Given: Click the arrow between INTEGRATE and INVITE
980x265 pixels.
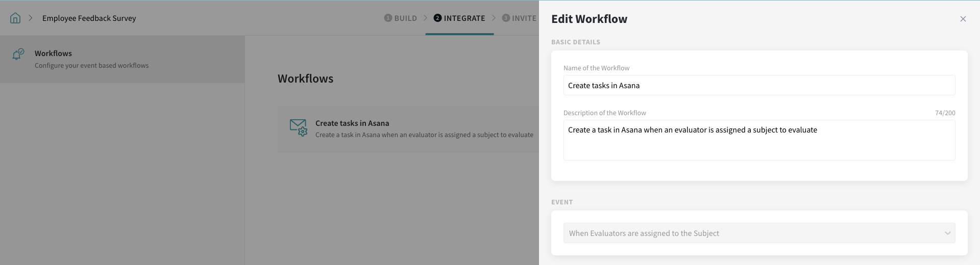Looking at the screenshot, I should (x=494, y=18).
